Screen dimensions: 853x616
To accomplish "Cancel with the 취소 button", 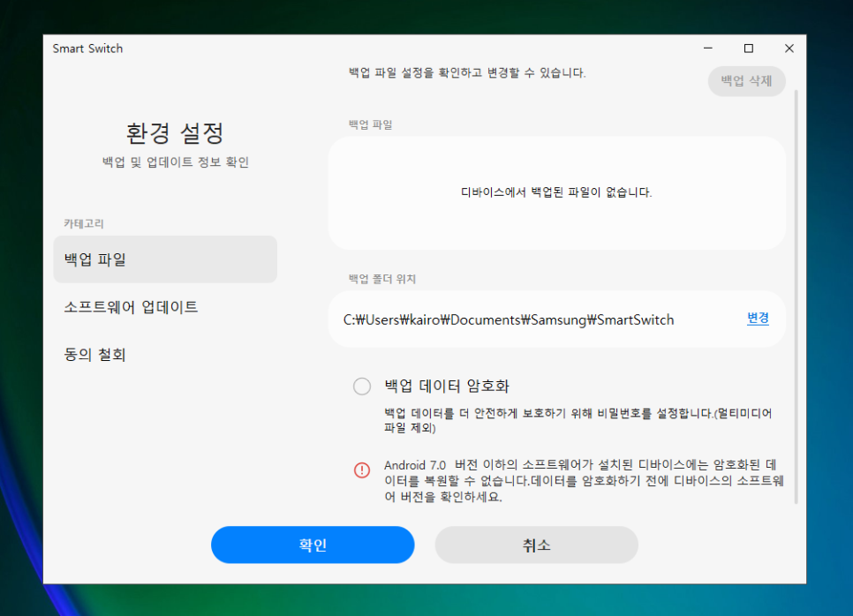I will coord(536,545).
